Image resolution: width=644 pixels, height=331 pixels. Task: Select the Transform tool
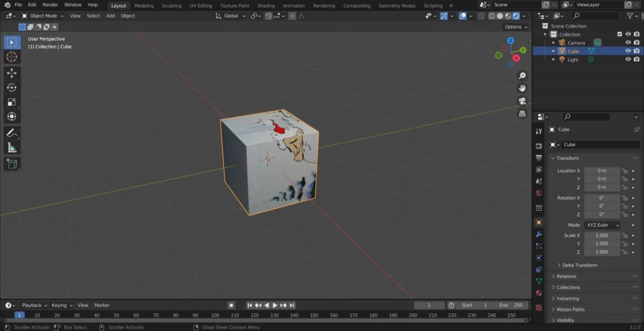coord(12,116)
